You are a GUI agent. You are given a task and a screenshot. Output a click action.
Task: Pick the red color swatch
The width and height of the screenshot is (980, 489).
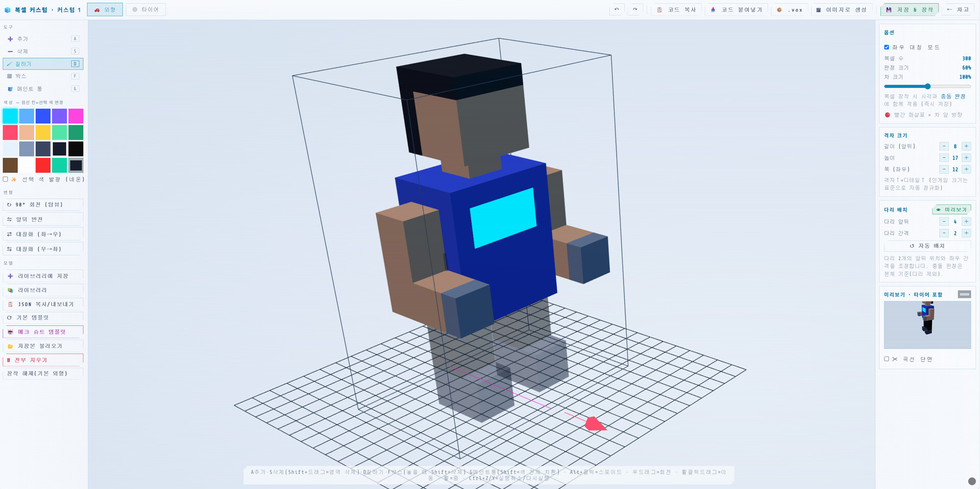[x=43, y=165]
